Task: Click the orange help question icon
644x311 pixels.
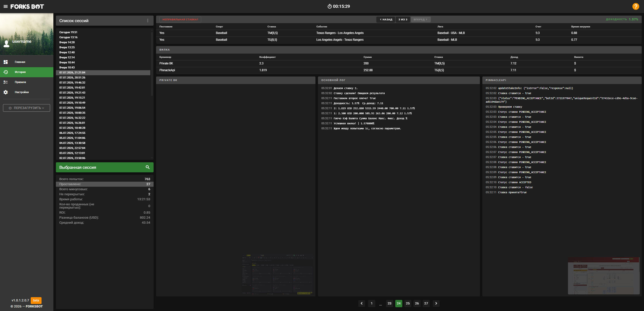Action: coord(636,6)
